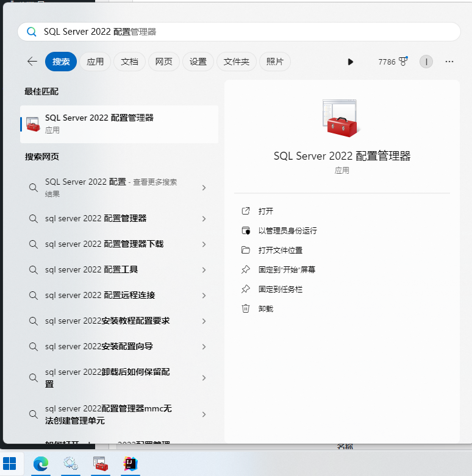The image size is (472, 476).
Task: Click the toolbox icon in best match
Action: click(x=33, y=124)
